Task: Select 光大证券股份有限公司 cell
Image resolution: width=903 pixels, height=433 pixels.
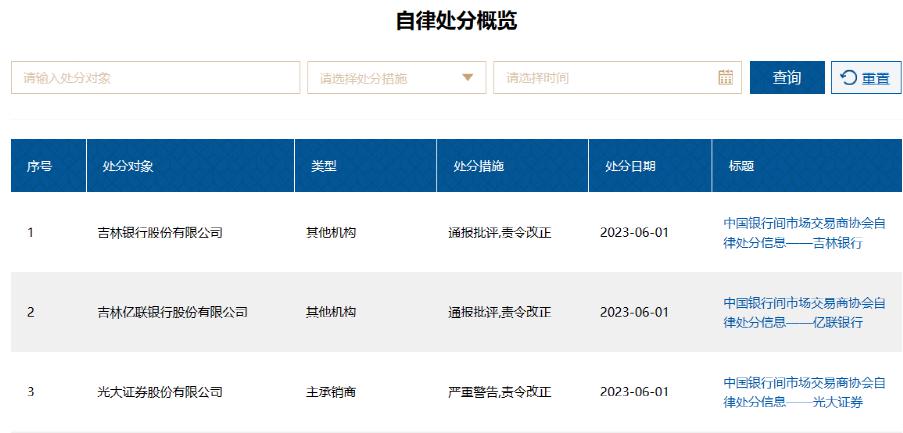Action: point(160,392)
